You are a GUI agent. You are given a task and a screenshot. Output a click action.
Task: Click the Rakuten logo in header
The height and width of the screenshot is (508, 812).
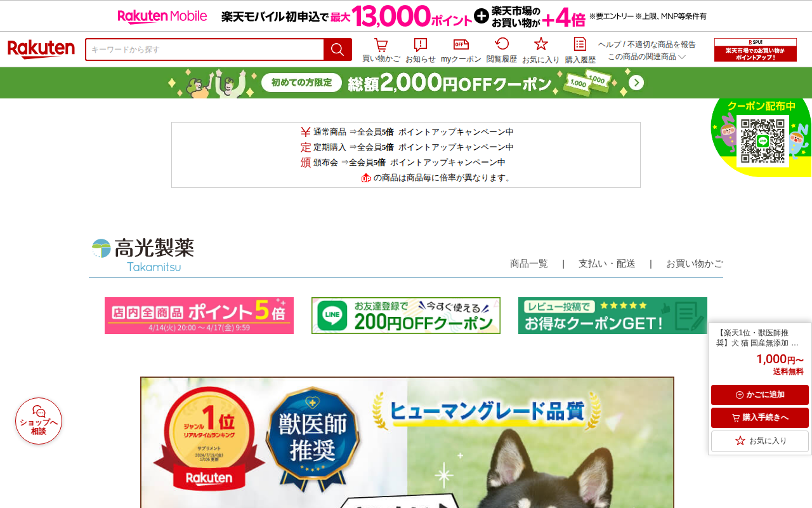click(x=41, y=50)
